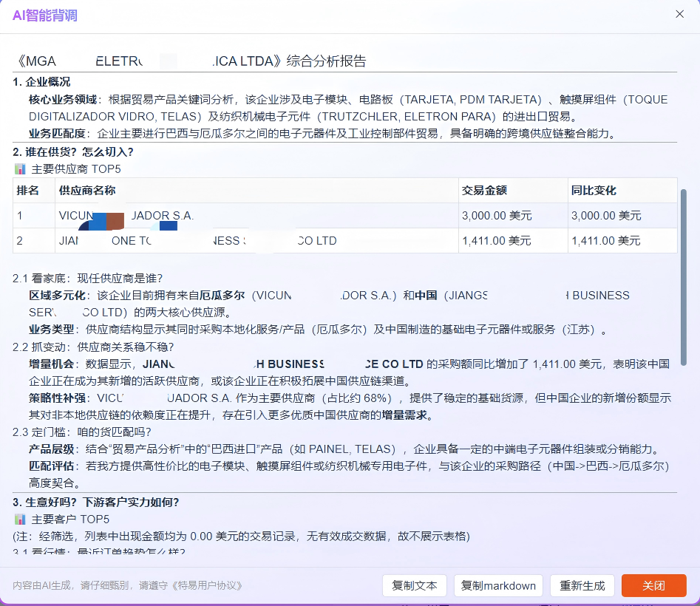Click the heading 3. 生意好吗？下游客户实力如何？
Image resolution: width=700 pixels, height=606 pixels.
(96, 502)
